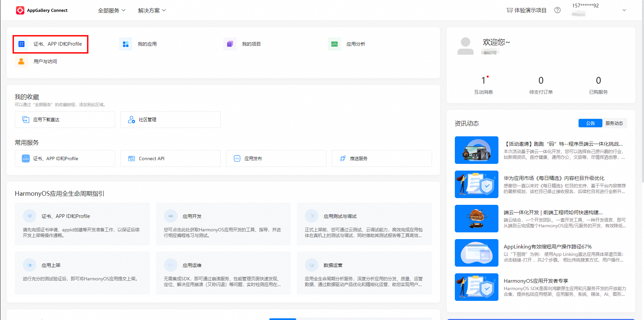Viewport: 644px width, 320px height.
Task: Open the 应用上架 lifecycle card title
Action: [x=51, y=265]
